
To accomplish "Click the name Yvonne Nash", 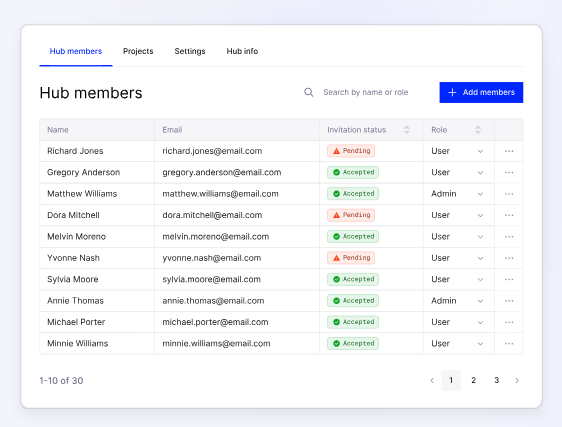I will pyautogui.click(x=73, y=258).
